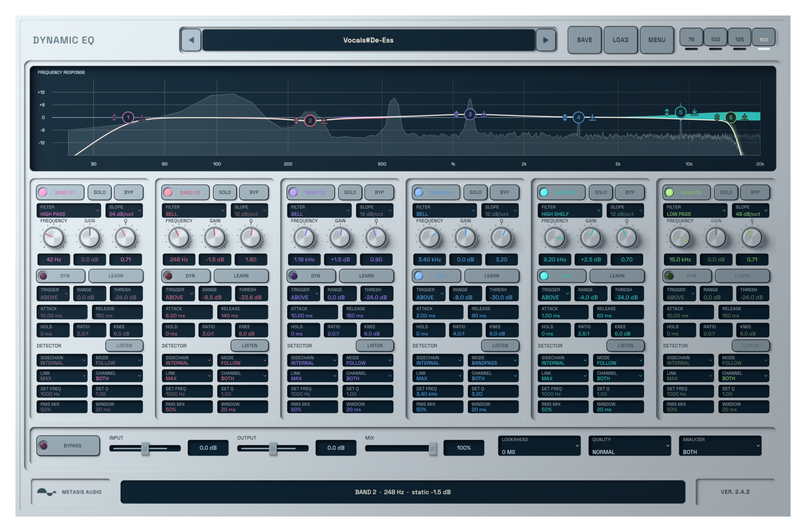Viewport: 806px width, 532px height.
Task: Click gain arrows handle left of node 6
Action: coord(717,117)
